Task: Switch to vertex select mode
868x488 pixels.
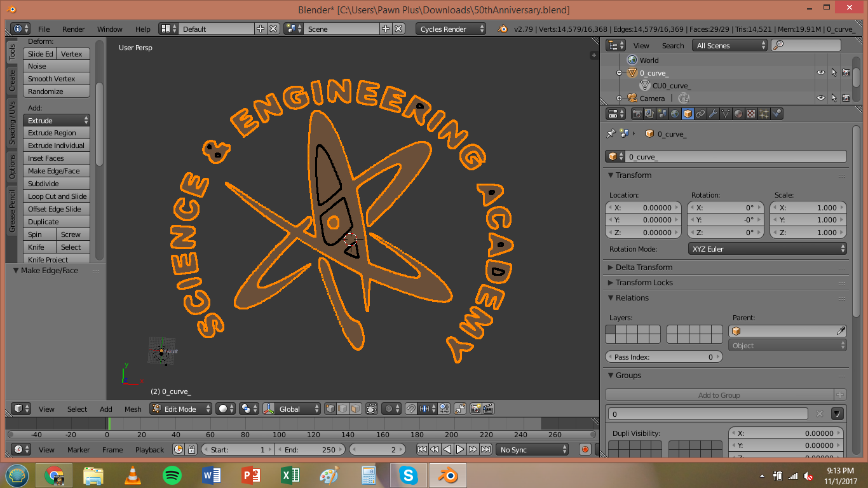Action: click(330, 409)
